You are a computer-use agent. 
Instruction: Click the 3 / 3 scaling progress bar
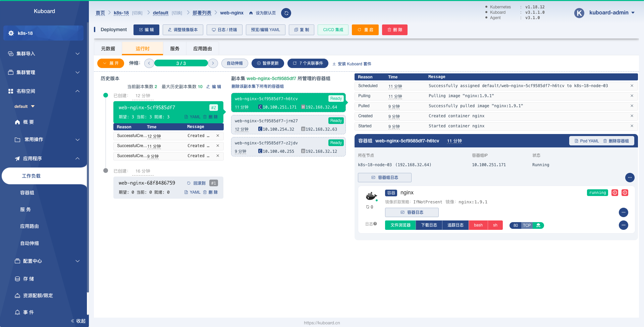(181, 63)
